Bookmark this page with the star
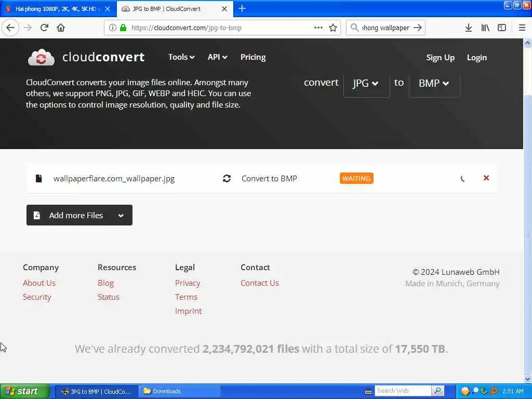The height and width of the screenshot is (399, 532). tap(333, 28)
